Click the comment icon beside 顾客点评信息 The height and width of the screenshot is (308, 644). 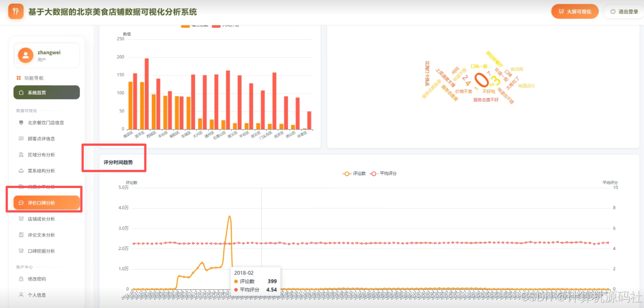pyautogui.click(x=21, y=139)
